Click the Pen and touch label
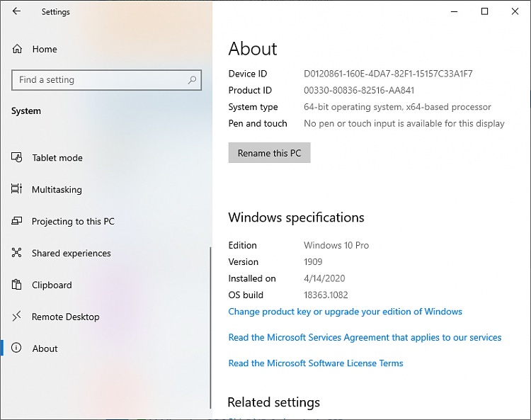This screenshot has width=531, height=420. (x=258, y=124)
